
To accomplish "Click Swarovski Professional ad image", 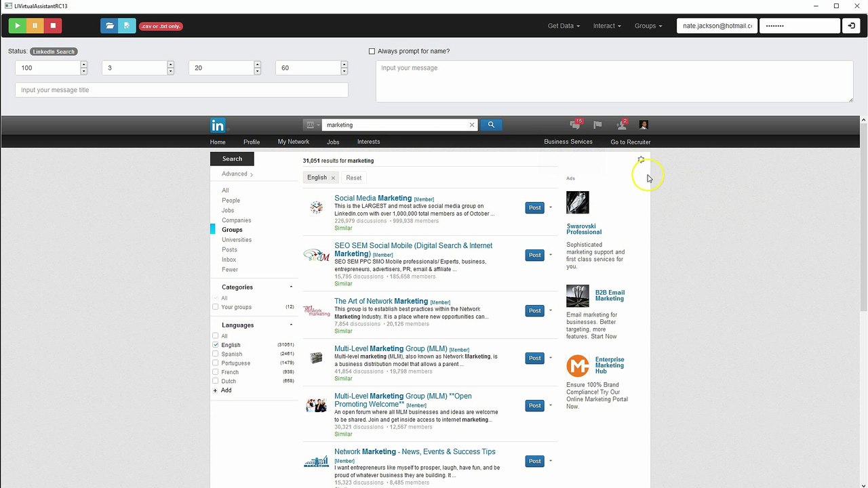I will [x=578, y=203].
